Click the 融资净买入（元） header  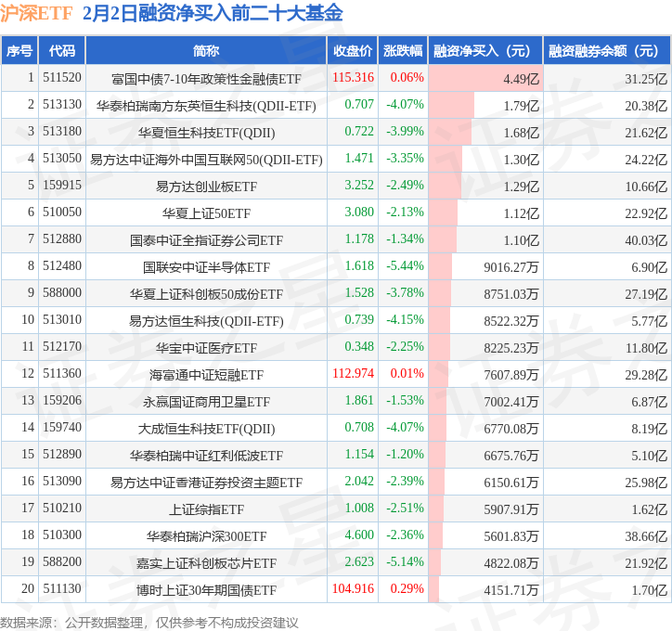pos(485,50)
